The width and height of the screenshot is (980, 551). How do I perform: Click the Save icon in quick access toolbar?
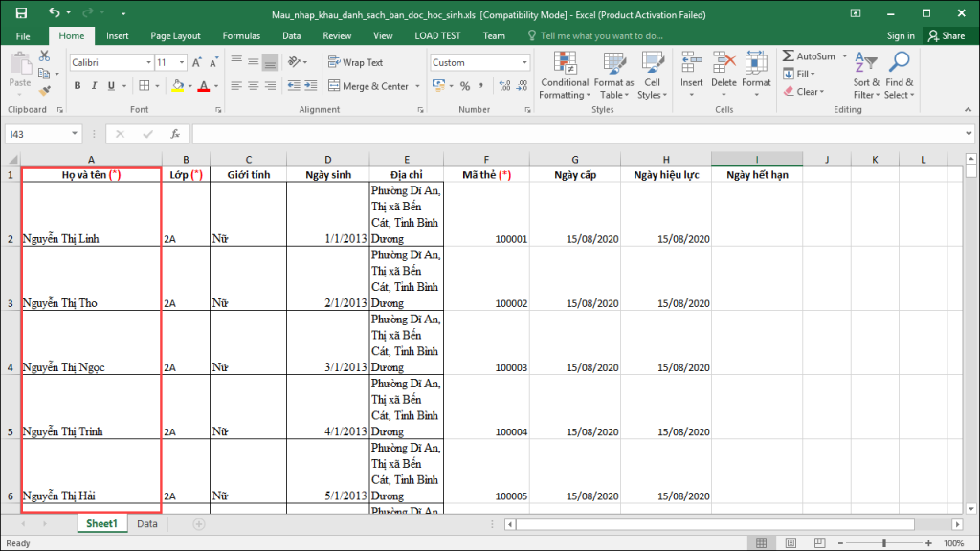click(x=21, y=14)
